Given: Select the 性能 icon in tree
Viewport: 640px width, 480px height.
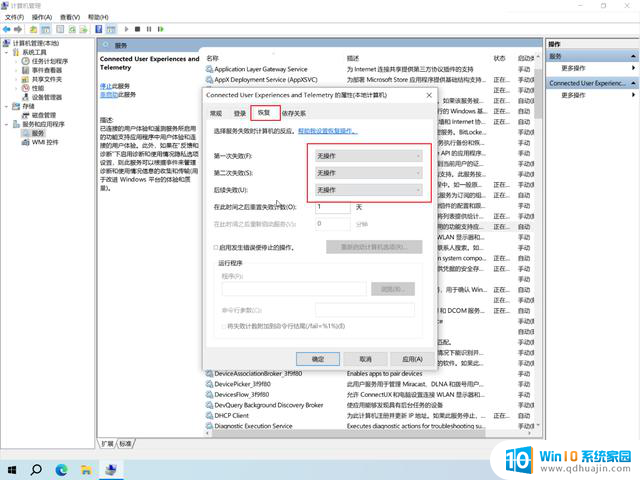Looking at the screenshot, I should (x=25, y=88).
